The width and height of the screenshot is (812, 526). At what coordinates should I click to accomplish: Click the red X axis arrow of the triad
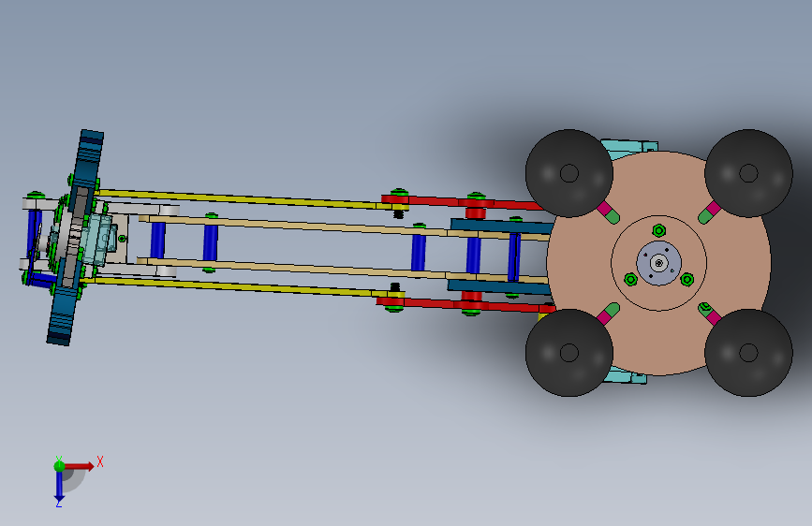[79, 466]
